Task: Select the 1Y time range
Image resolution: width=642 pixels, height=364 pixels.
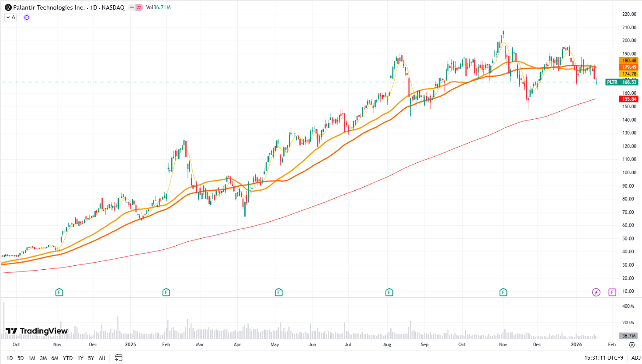Action: tap(80, 358)
